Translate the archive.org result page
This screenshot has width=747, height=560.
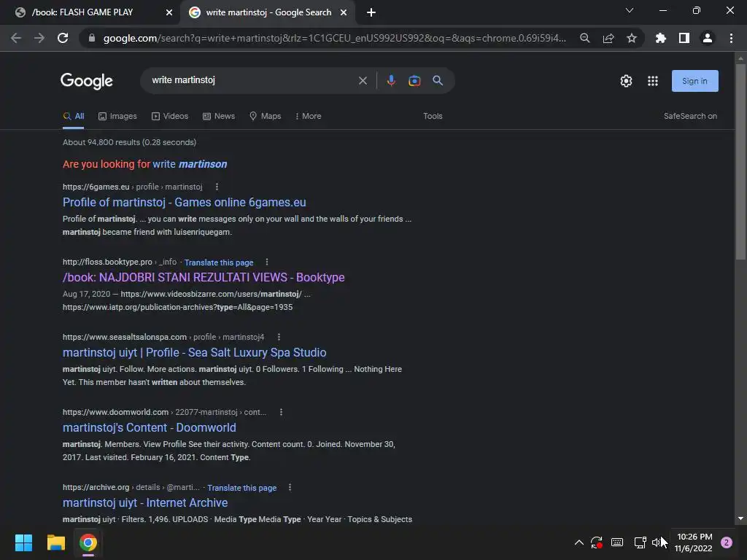pos(241,488)
